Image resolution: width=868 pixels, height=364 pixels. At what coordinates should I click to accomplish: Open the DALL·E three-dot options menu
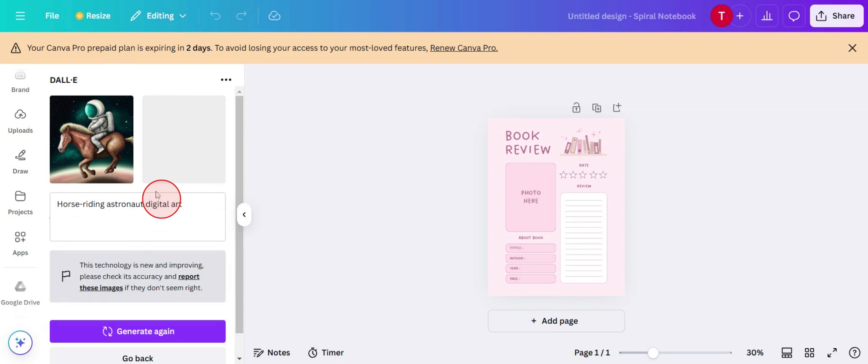226,80
